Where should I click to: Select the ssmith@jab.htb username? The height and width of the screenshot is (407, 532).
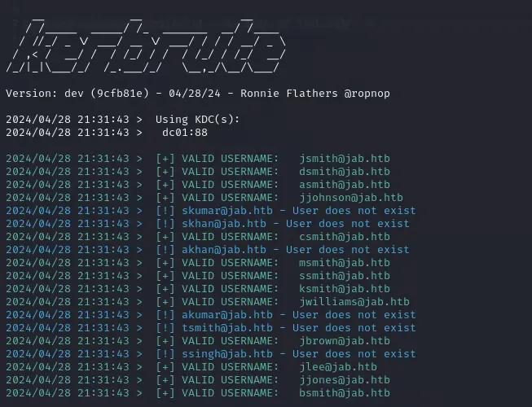point(345,276)
